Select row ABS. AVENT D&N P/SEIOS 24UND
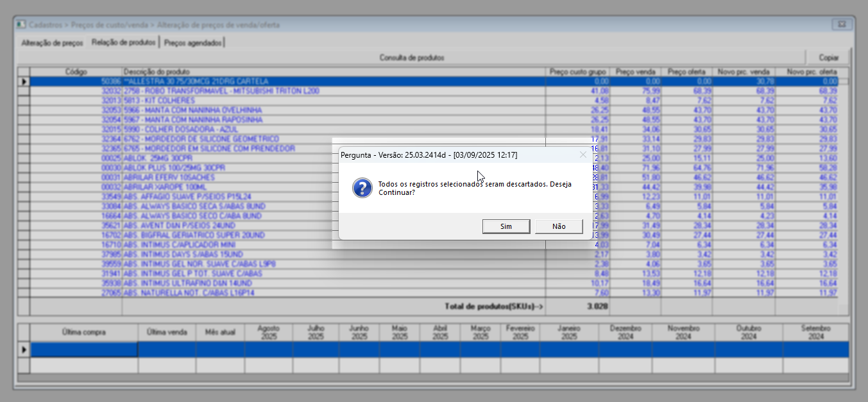 pos(434,226)
